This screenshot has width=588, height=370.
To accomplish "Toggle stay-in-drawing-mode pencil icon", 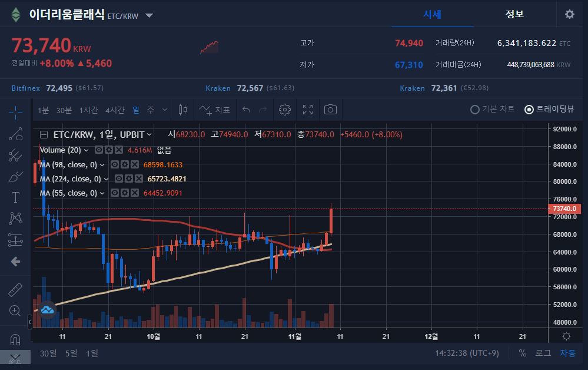I will [15, 359].
